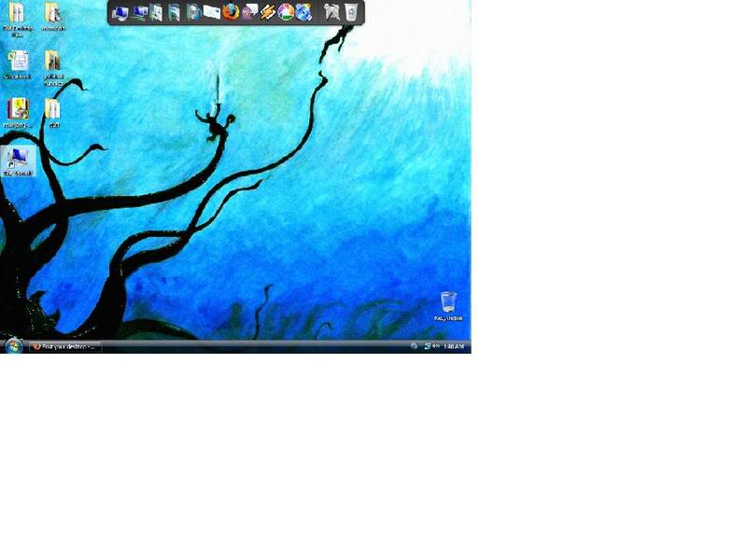Viewport: 747px width, 560px height.
Task: Open the network icon in system tray
Action: [x=428, y=346]
